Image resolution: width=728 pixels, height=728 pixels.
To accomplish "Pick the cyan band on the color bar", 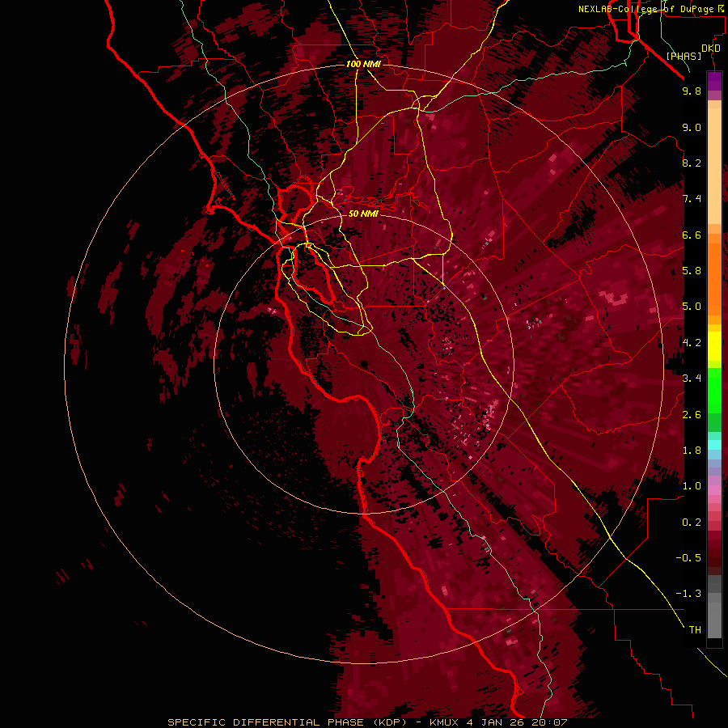I will click(714, 444).
